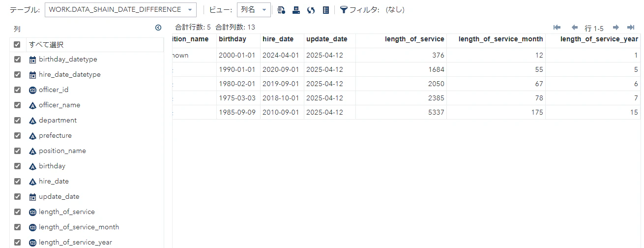The image size is (644, 248).
Task: Select hire_date cell 2019-09-01
Action: pyautogui.click(x=282, y=84)
